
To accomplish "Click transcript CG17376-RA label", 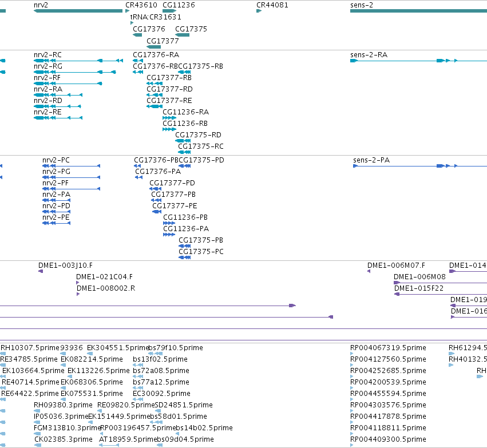I will 156,55.
